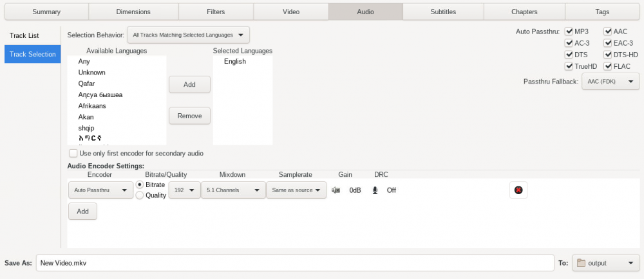Click the DRC microphone icon
This screenshot has width=644, height=279.
[x=375, y=190]
